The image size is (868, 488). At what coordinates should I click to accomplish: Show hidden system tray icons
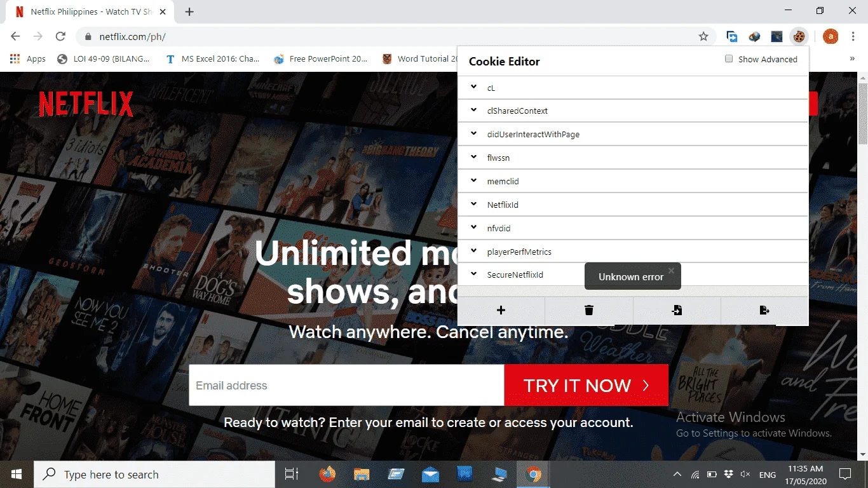[x=677, y=475]
